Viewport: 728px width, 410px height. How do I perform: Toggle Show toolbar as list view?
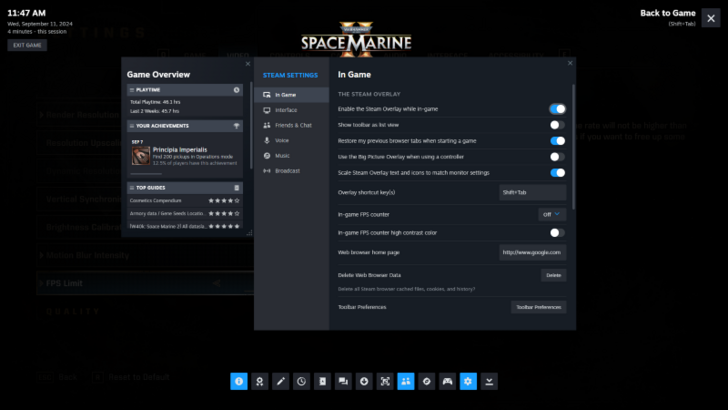tap(557, 124)
